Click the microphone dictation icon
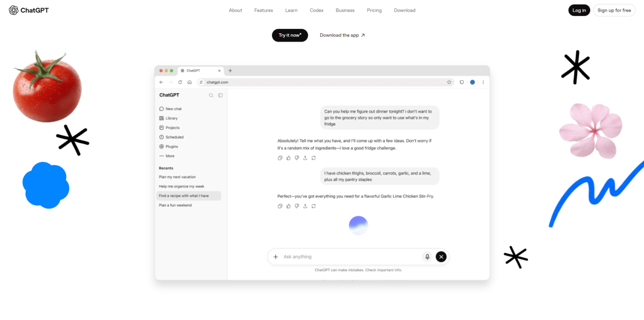This screenshot has height=320, width=644. coord(427,257)
